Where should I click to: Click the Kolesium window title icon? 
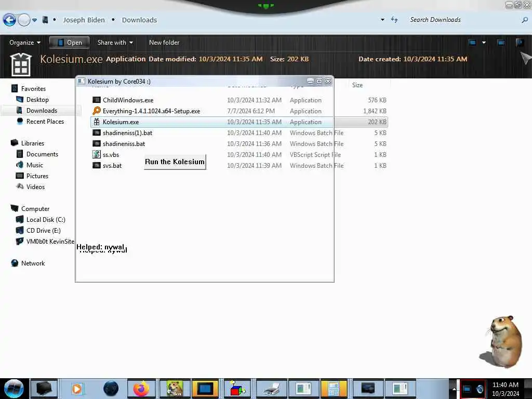tap(82, 81)
